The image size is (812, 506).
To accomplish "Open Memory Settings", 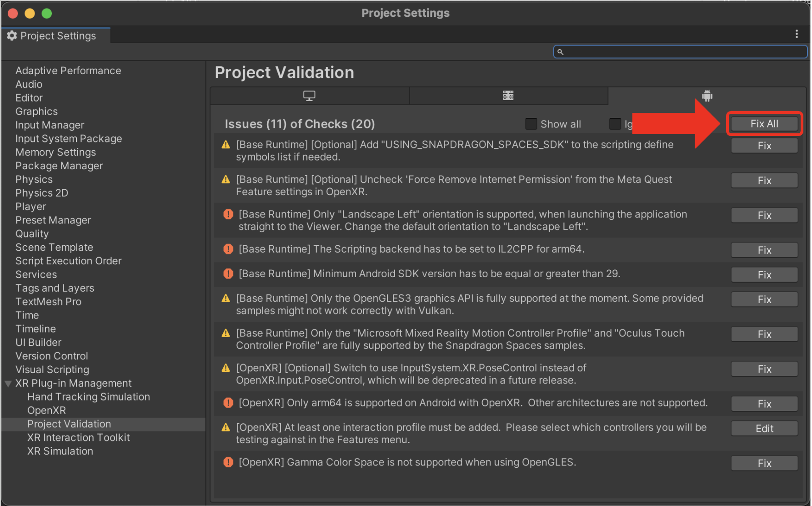I will coord(55,152).
